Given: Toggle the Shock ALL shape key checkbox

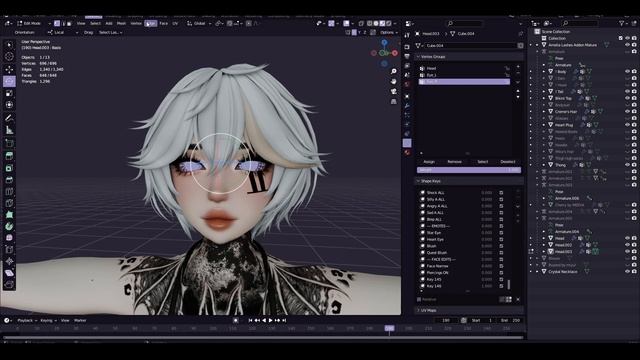Looking at the screenshot, I should (x=501, y=193).
